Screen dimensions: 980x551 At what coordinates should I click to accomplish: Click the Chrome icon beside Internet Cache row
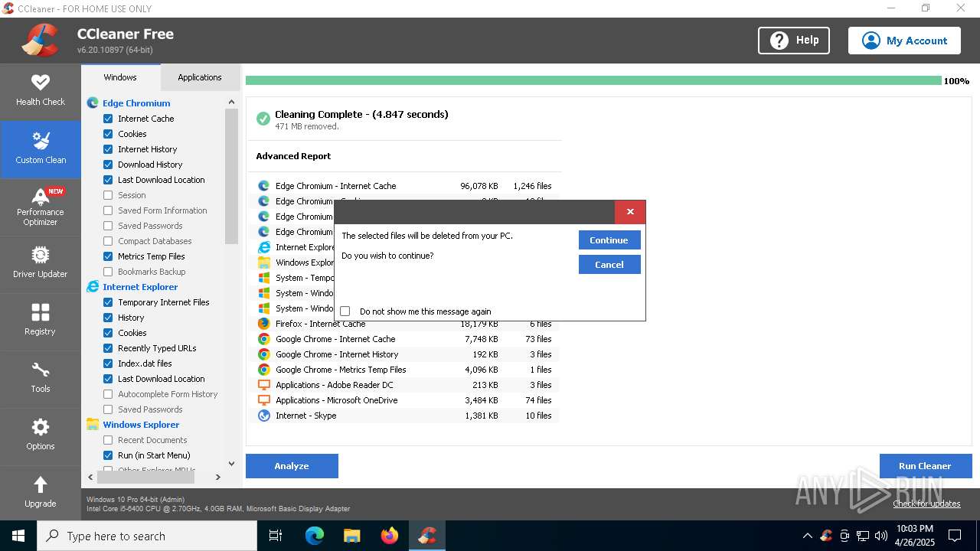263,339
